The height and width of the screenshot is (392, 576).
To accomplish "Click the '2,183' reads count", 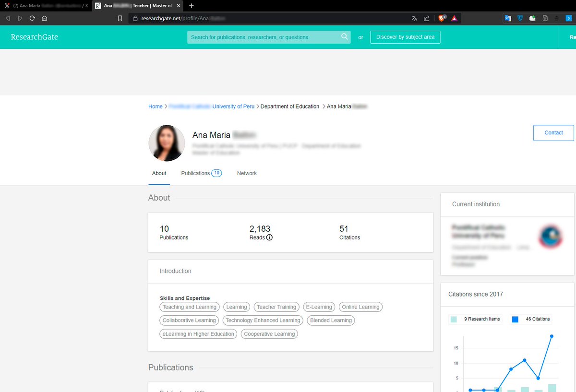I will point(260,229).
